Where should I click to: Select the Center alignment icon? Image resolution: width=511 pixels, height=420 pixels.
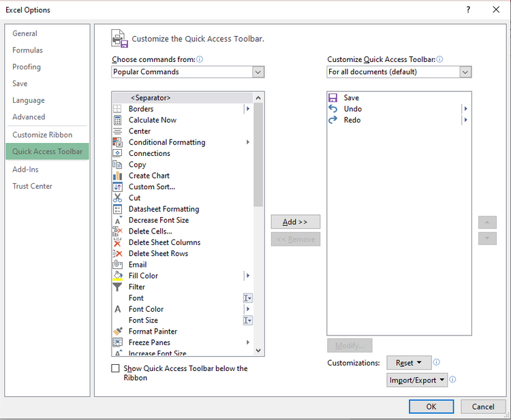tap(117, 131)
